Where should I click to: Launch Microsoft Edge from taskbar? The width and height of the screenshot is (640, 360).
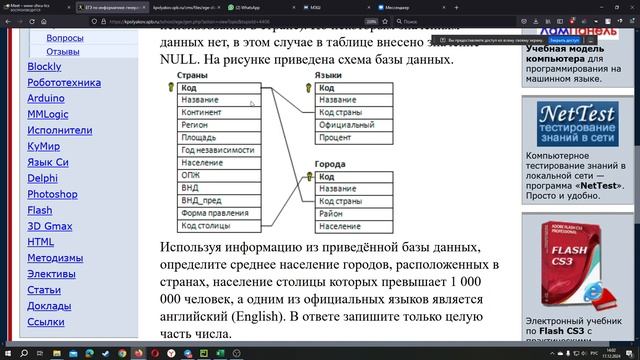tap(89, 353)
